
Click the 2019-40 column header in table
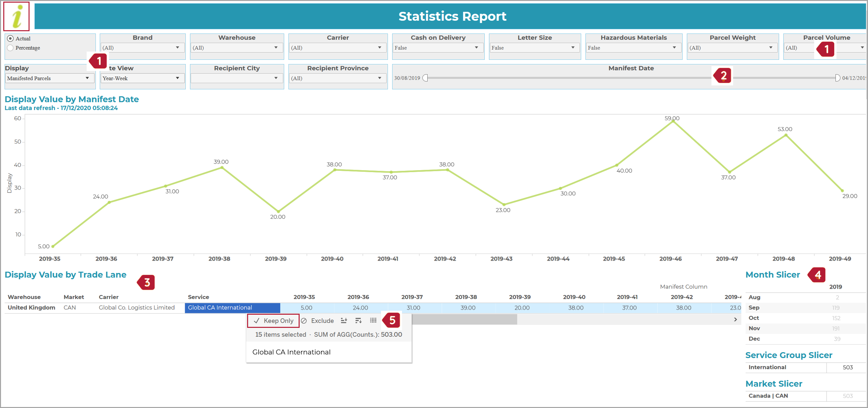pos(574,297)
